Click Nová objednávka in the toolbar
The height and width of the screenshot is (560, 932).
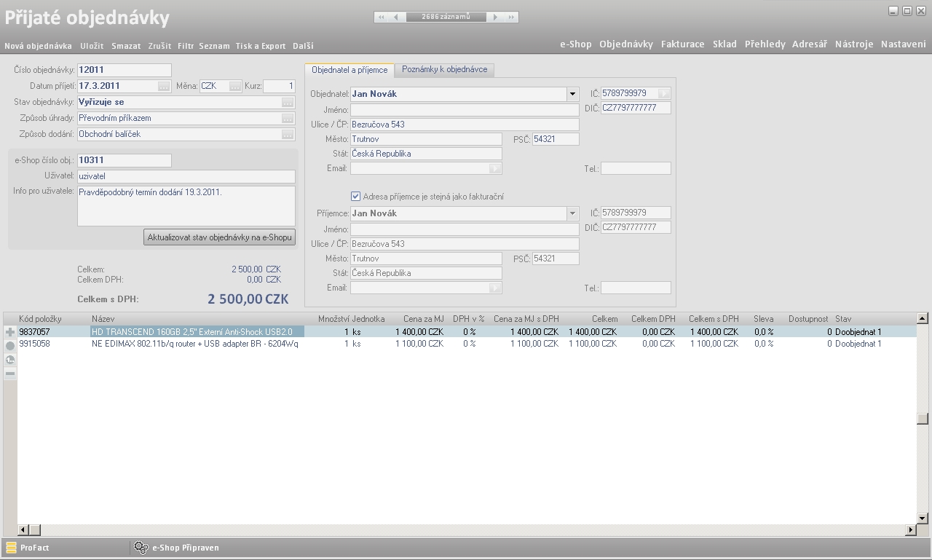point(38,46)
